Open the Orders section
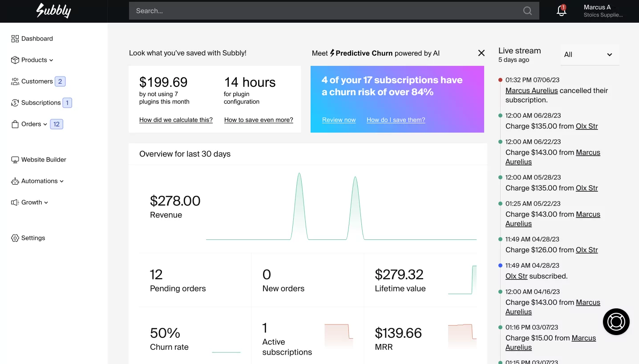Viewport: 639px width, 364px height. pyautogui.click(x=31, y=124)
